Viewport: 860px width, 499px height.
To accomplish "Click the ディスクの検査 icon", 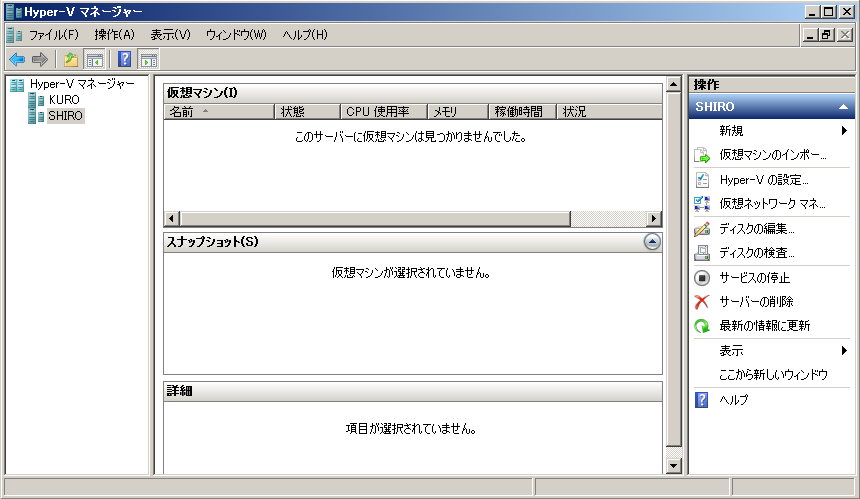I will click(702, 253).
